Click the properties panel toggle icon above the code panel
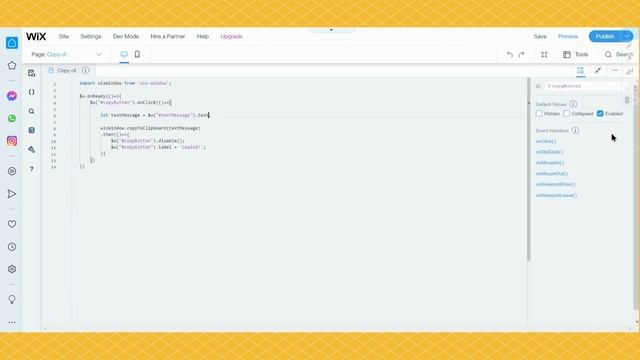 click(x=580, y=71)
